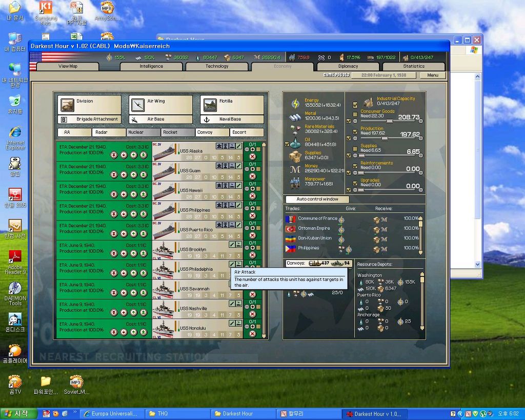The height and width of the screenshot is (420, 525).
Task: Click the Commune of France flag
Action: [x=290, y=219]
